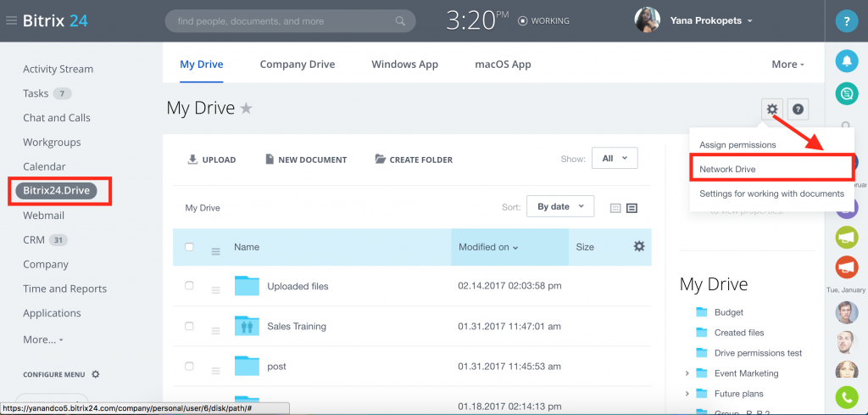Open column settings gear in table header
This screenshot has width=868, height=415.
[639, 247]
